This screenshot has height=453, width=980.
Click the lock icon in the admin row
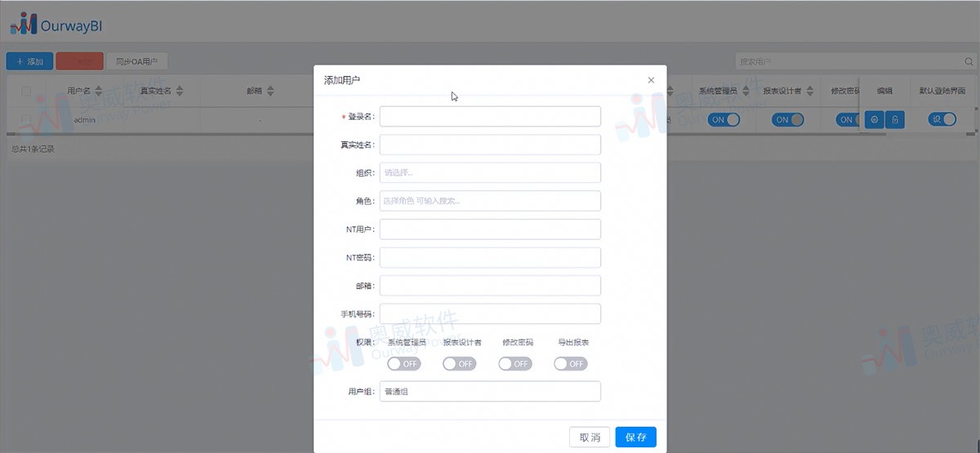point(895,120)
